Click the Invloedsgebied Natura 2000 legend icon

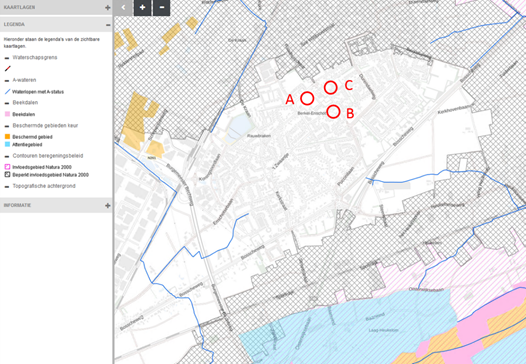pyautogui.click(x=7, y=167)
